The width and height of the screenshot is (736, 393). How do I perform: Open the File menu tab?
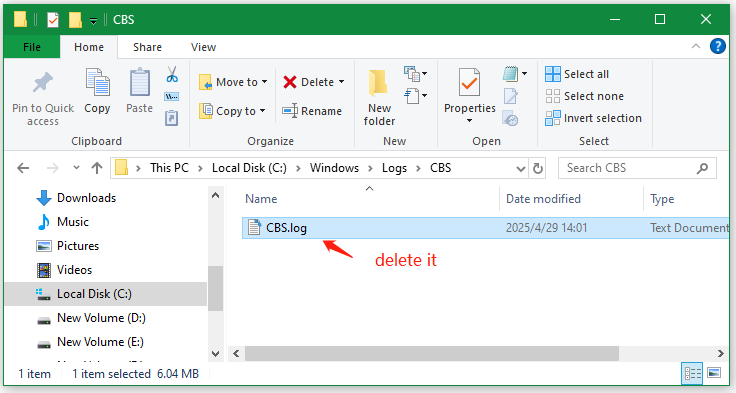(x=32, y=47)
